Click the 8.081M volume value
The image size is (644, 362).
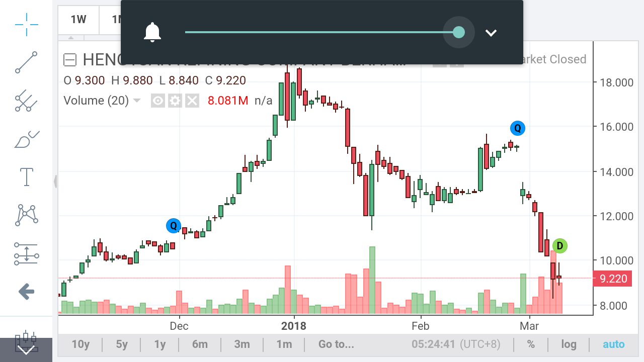pos(228,101)
